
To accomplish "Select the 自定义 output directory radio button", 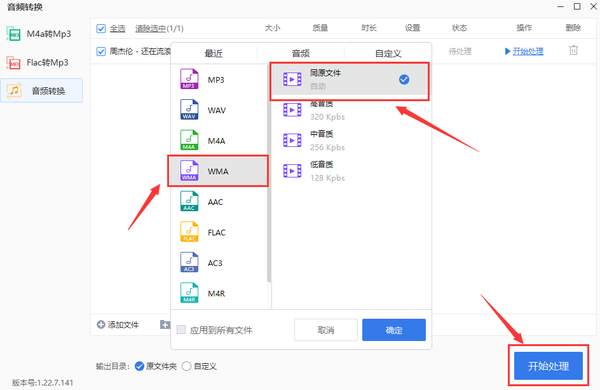I will [186, 366].
